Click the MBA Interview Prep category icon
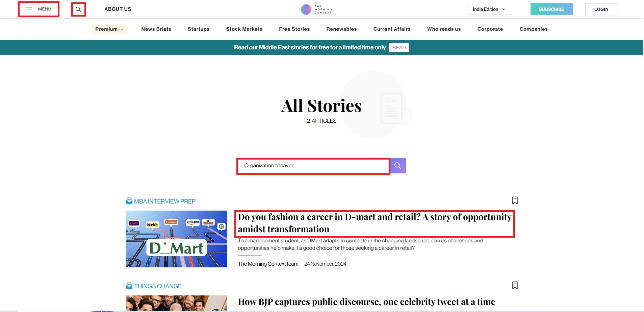The height and width of the screenshot is (312, 644). pyautogui.click(x=129, y=201)
